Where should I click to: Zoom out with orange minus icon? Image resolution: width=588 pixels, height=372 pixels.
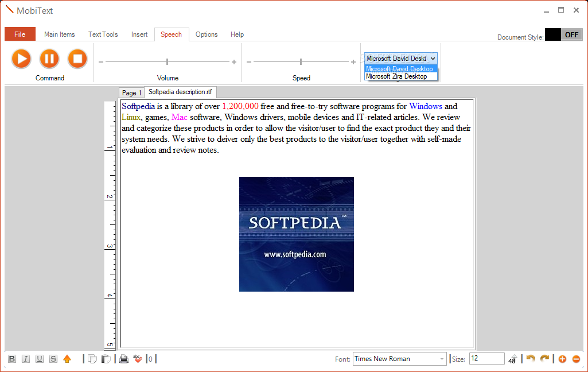point(577,359)
